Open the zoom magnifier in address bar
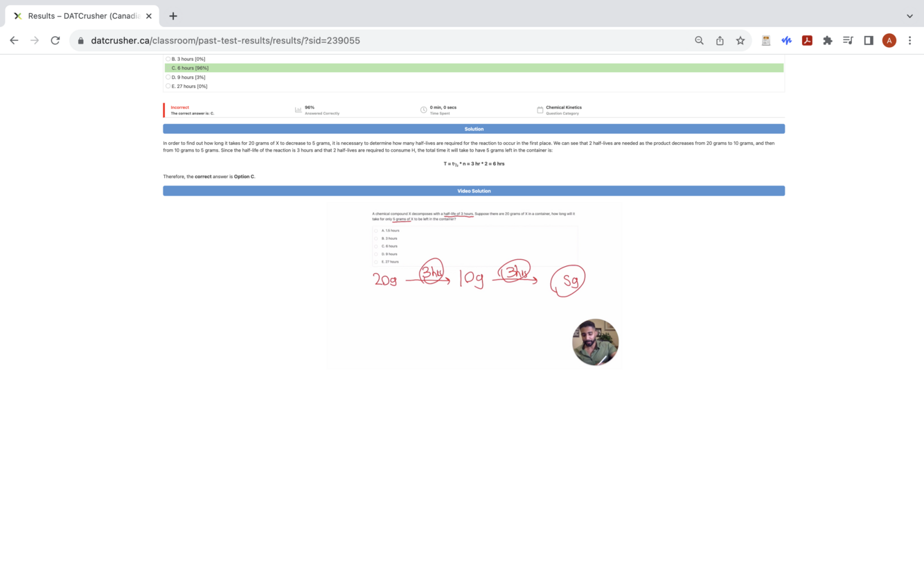 pos(700,40)
